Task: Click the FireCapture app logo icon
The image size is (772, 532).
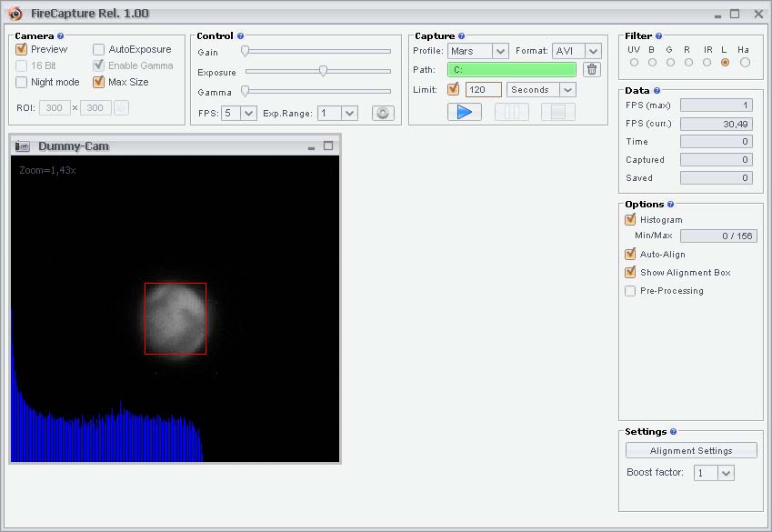Action: [15, 14]
